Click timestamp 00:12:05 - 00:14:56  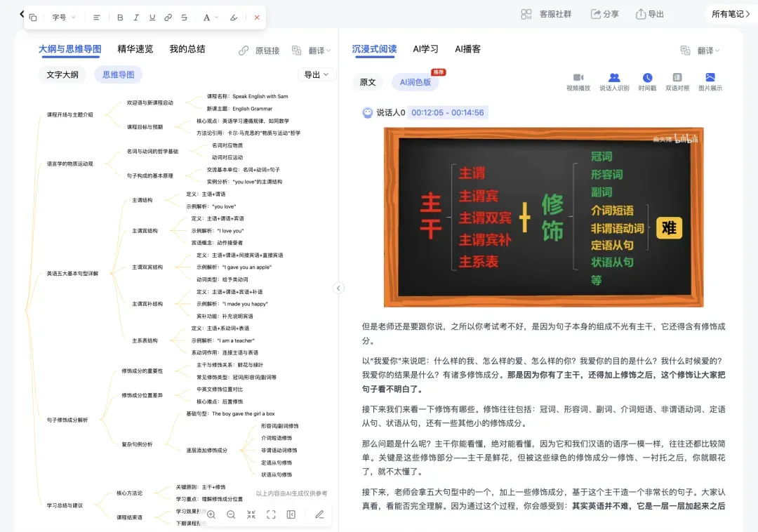448,112
